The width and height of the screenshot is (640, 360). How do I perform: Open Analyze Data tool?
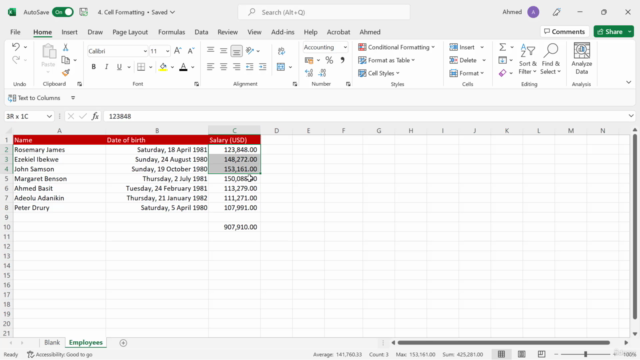582,59
